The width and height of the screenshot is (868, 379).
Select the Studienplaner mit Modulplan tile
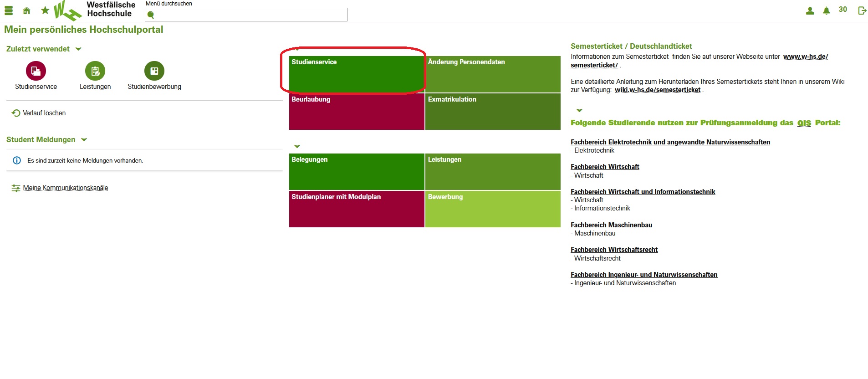tap(357, 209)
